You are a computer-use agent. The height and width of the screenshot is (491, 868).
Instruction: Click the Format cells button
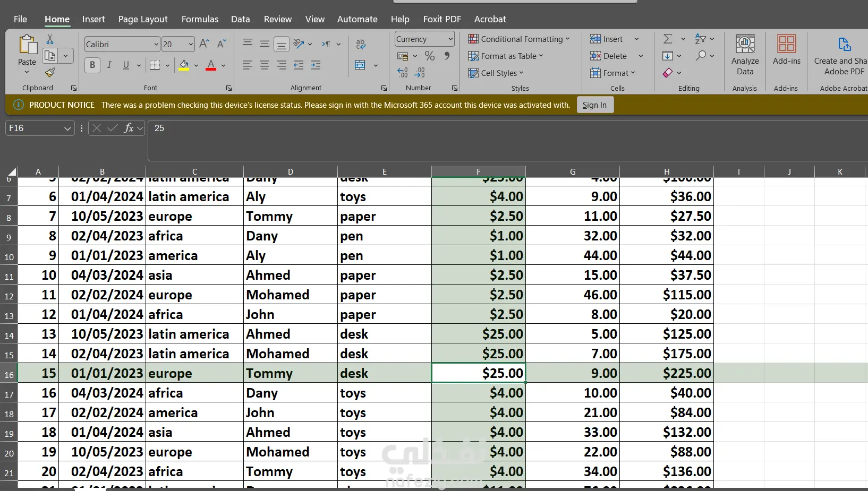(x=612, y=73)
